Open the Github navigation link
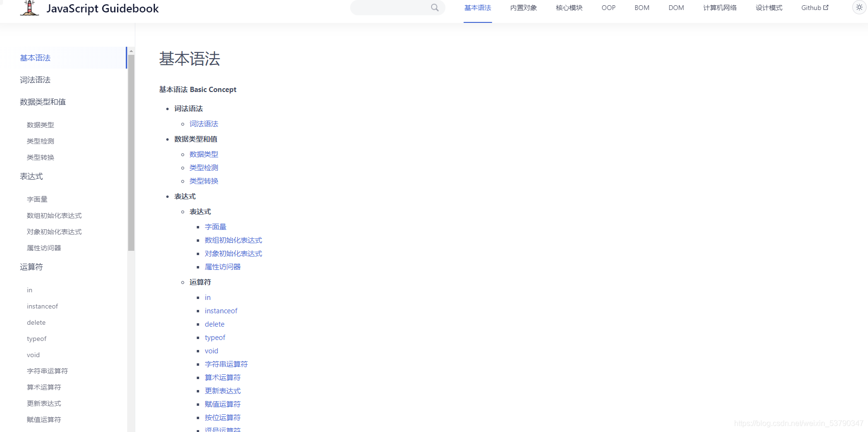Image resolution: width=868 pixels, height=432 pixels. pyautogui.click(x=815, y=8)
